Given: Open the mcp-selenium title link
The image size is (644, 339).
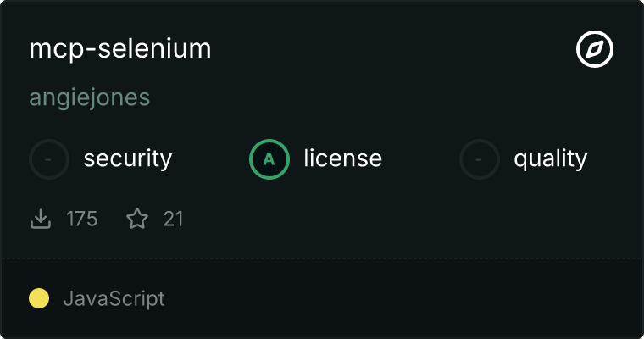Looking at the screenshot, I should pos(120,49).
